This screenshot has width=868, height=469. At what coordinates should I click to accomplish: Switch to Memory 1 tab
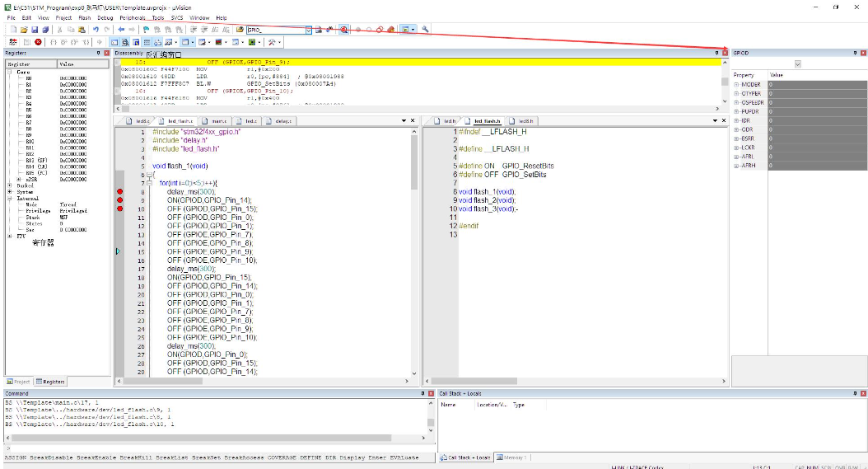511,457
